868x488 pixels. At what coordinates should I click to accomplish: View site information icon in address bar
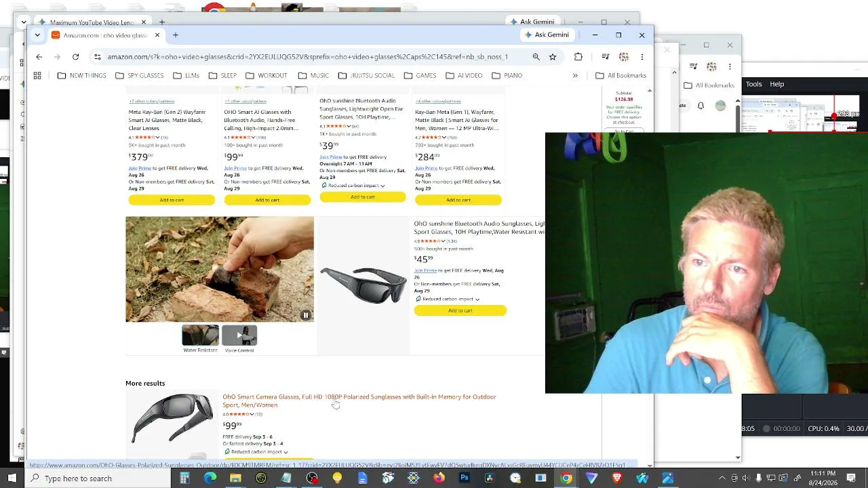pos(97,57)
